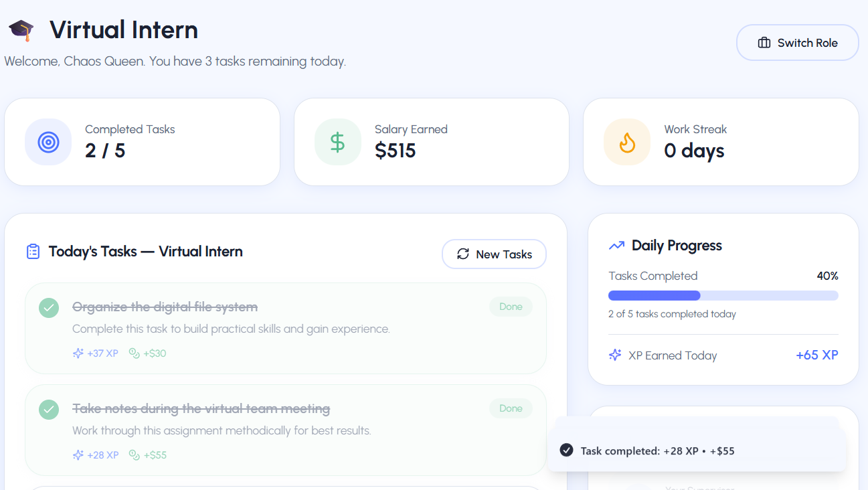Click the sparkle icon beside XP Earned Today
Screen dimensions: 868x490
tap(614, 355)
